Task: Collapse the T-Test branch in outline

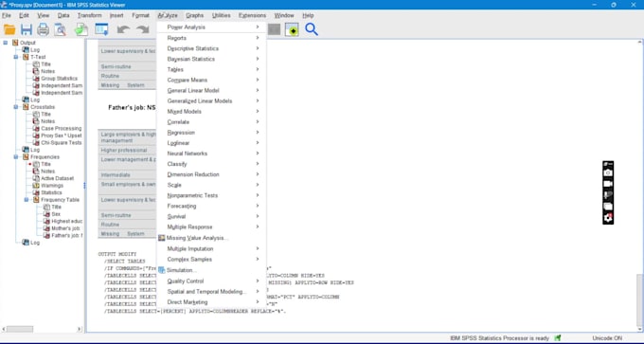Action: 15,57
